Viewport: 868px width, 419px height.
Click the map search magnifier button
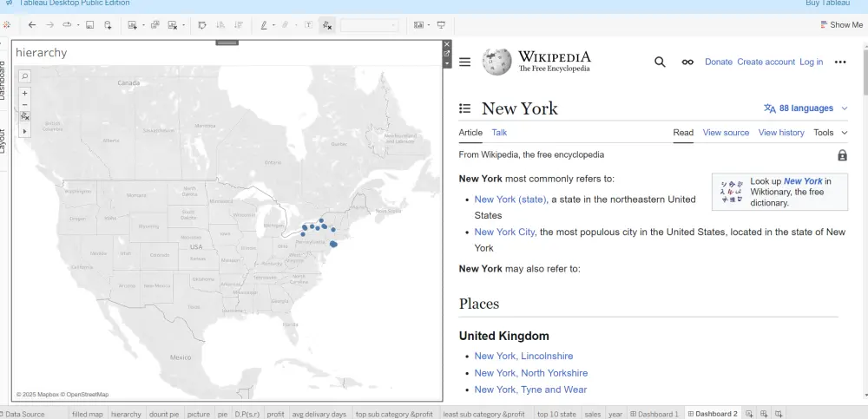point(25,75)
